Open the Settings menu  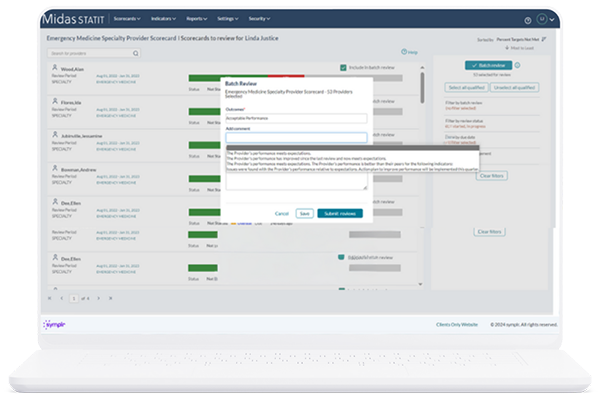click(228, 19)
